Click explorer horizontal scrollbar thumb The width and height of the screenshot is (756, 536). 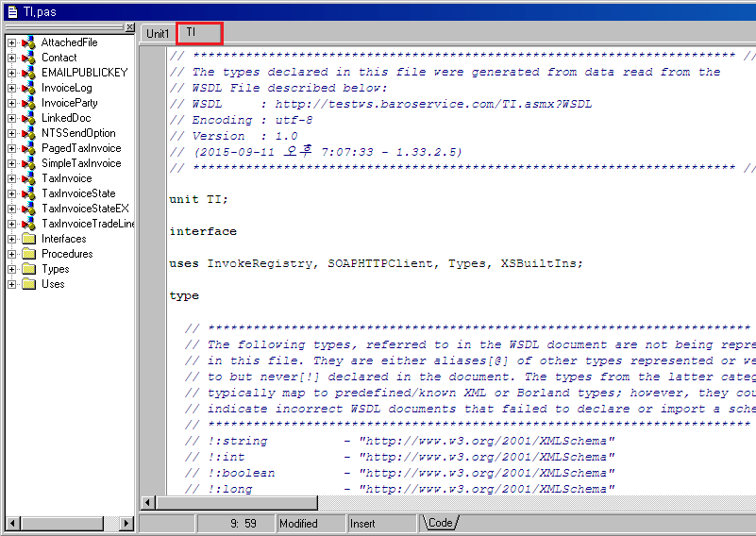point(62,523)
